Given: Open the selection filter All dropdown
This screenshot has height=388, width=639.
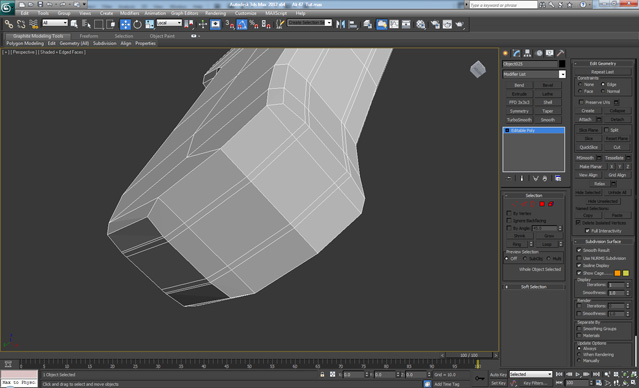Looking at the screenshot, I should tap(55, 23).
